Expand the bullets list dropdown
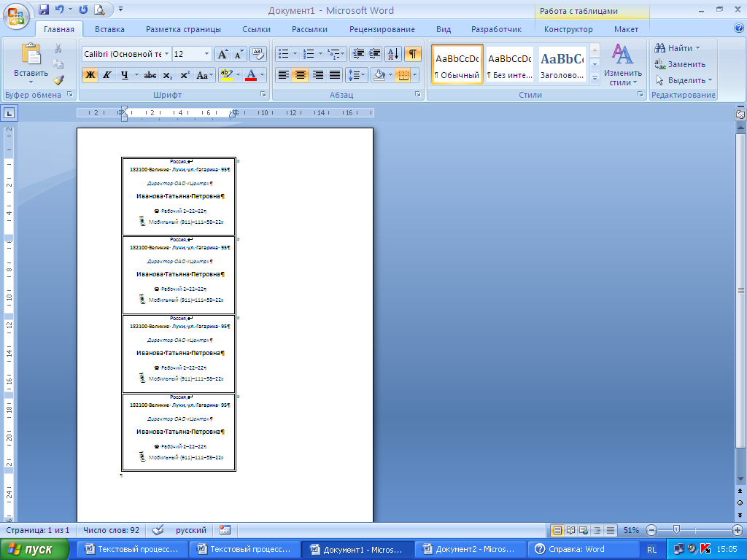 coord(295,54)
